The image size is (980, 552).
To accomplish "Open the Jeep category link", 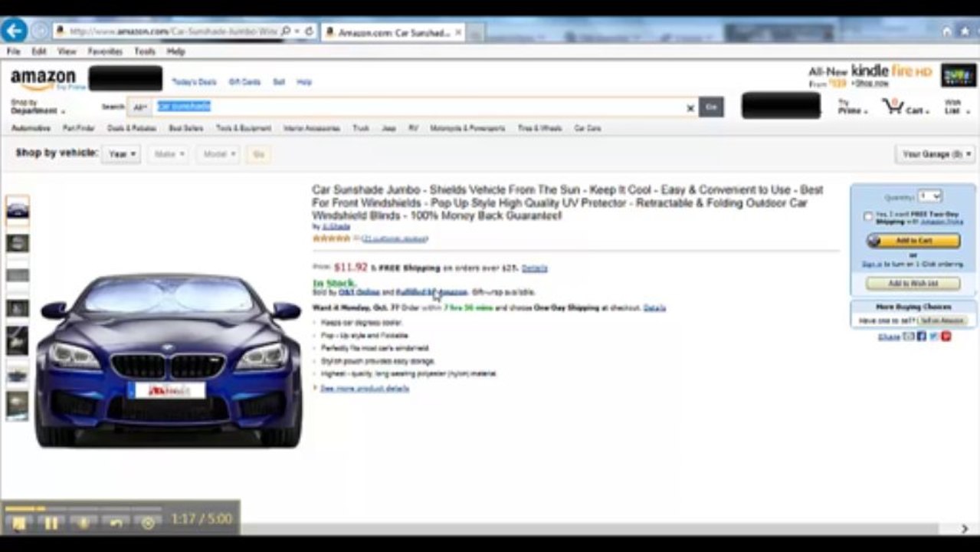I will point(388,128).
